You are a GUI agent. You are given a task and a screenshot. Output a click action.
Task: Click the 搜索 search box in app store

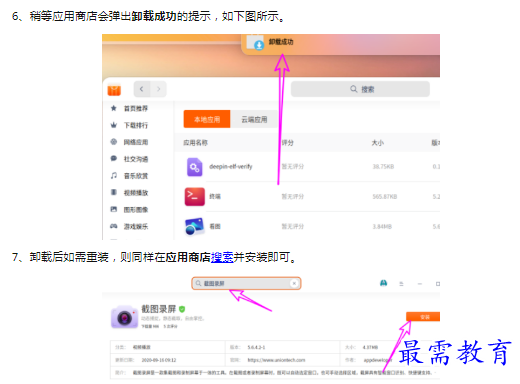(x=360, y=89)
